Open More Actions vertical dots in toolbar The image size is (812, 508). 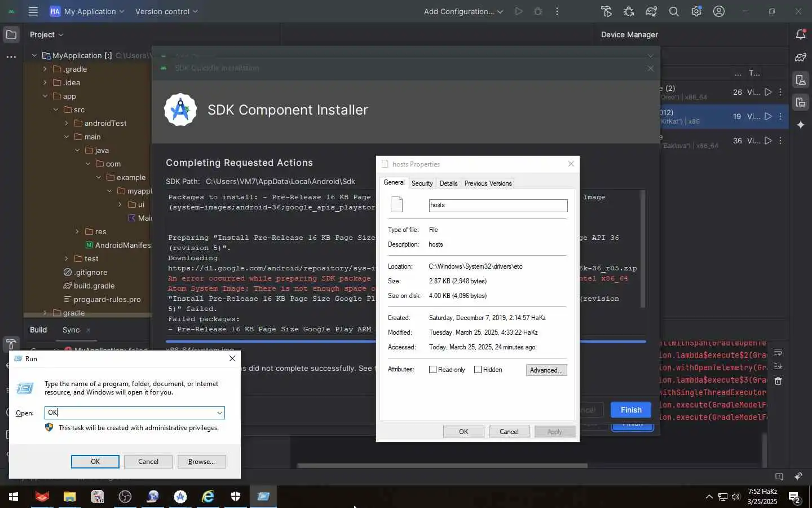coord(557,11)
